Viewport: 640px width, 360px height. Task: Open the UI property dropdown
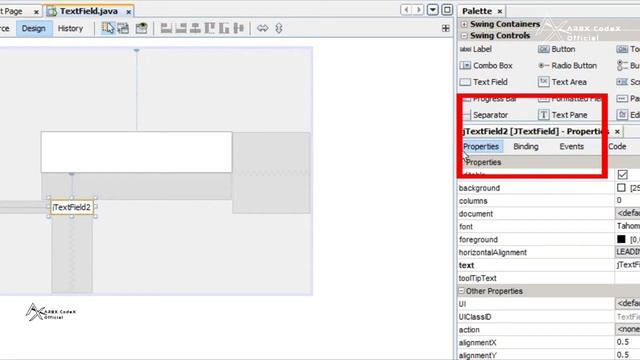(628, 304)
